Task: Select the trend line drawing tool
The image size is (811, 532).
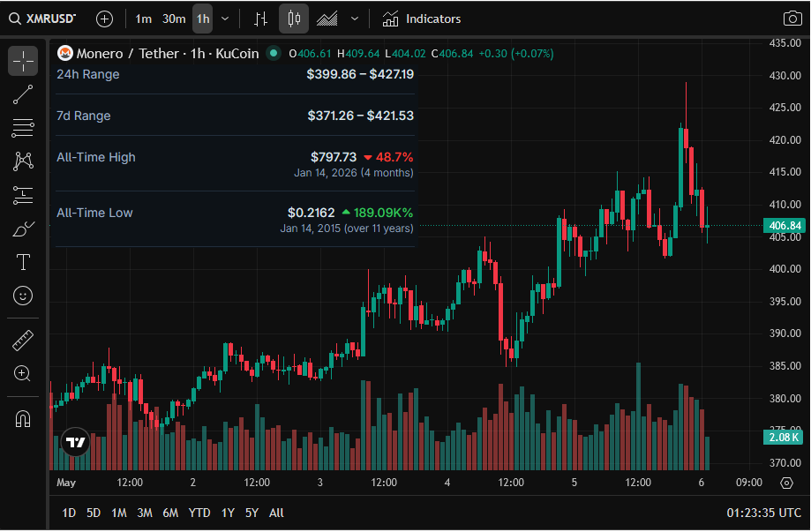Action: [23, 94]
